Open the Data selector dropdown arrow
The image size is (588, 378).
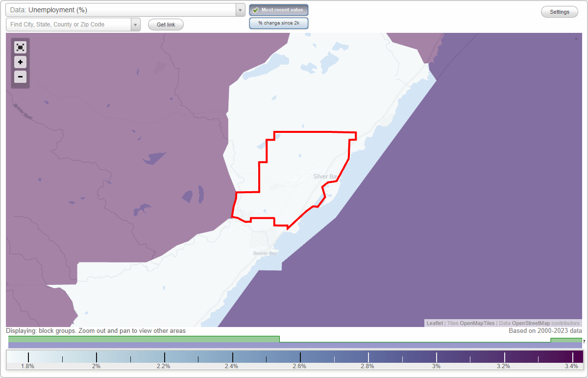[240, 10]
